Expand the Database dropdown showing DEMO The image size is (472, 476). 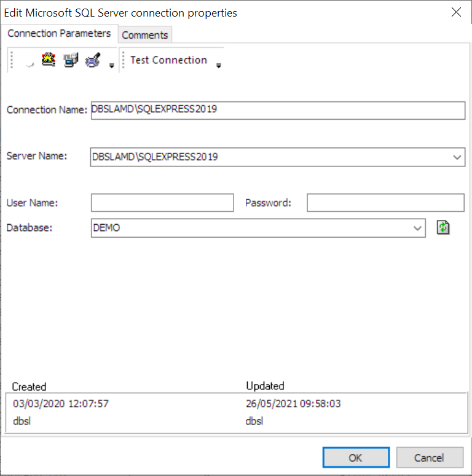417,228
